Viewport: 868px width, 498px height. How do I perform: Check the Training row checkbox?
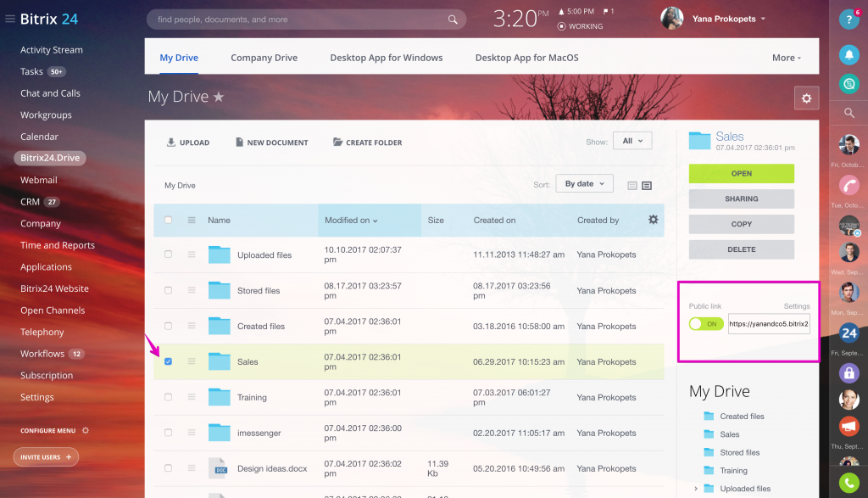(x=169, y=397)
